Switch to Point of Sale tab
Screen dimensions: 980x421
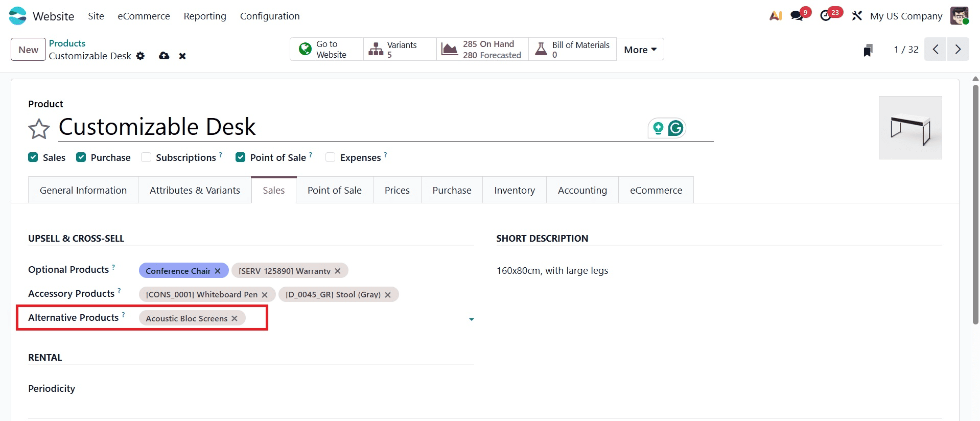point(335,190)
